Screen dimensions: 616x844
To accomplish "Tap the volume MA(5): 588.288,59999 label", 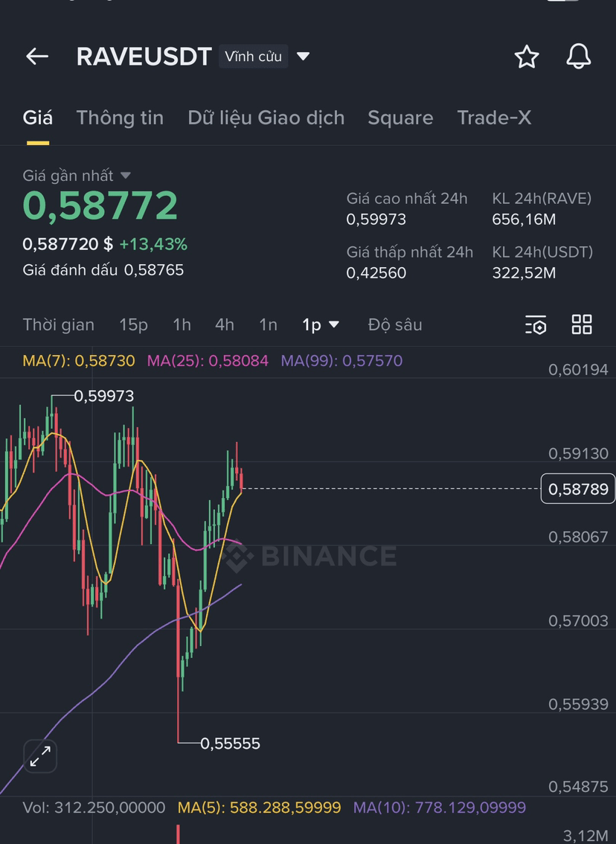I will coord(260,808).
